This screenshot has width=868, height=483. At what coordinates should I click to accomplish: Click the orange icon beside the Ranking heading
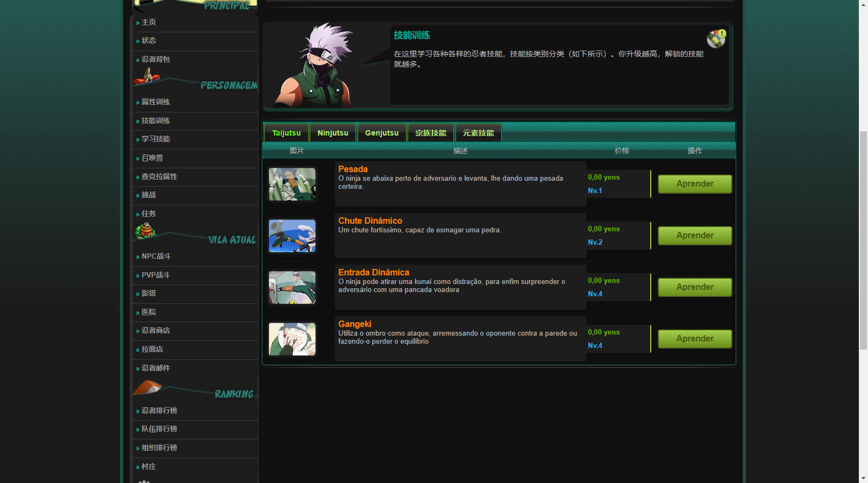[x=147, y=387]
